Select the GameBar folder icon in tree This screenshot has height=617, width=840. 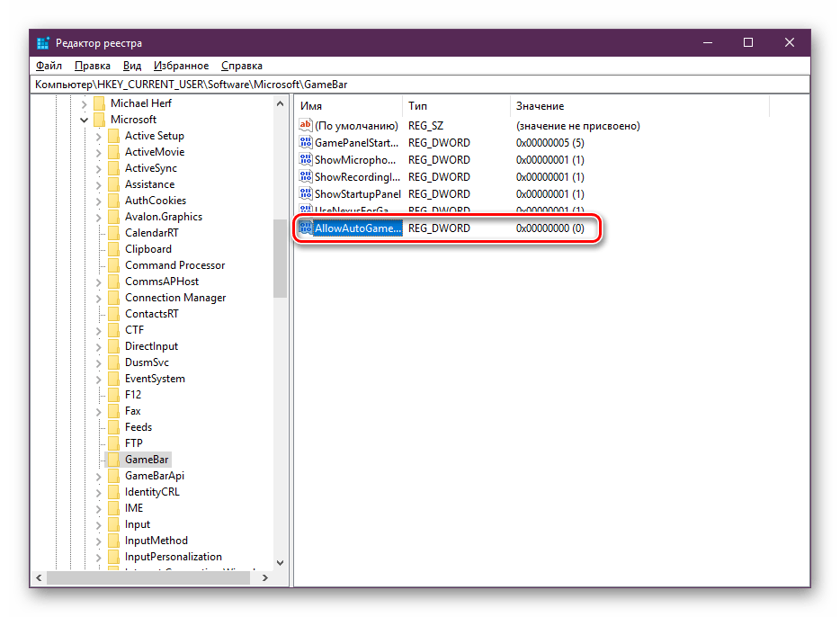click(113, 460)
